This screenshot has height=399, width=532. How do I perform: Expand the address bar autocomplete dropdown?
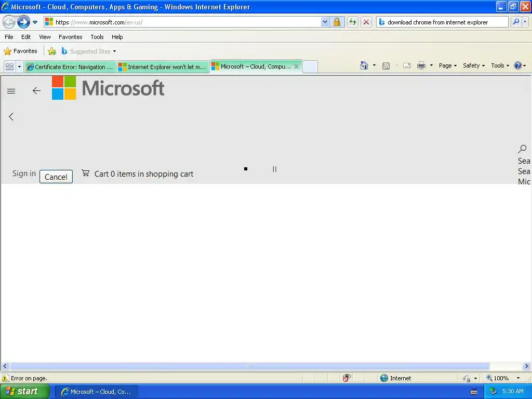pyautogui.click(x=325, y=22)
